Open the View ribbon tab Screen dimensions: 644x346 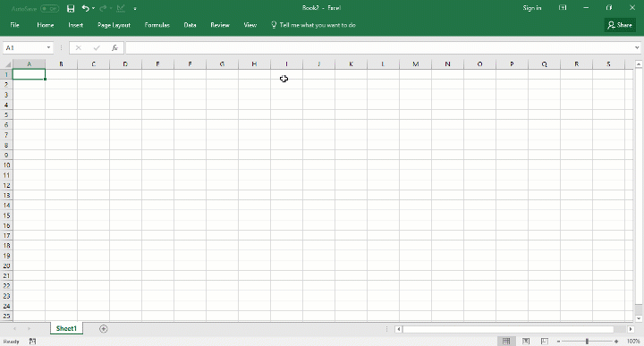(x=250, y=25)
